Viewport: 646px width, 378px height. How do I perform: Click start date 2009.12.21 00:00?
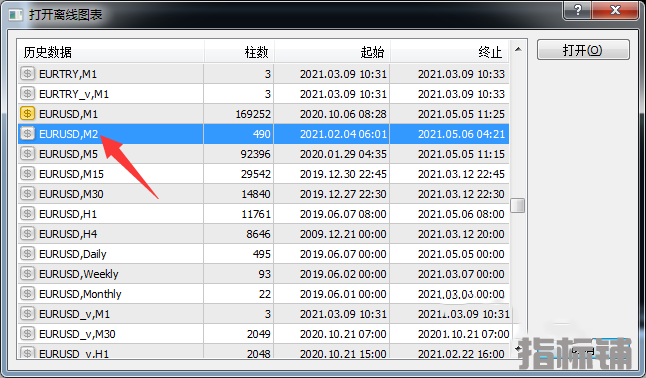pos(343,234)
